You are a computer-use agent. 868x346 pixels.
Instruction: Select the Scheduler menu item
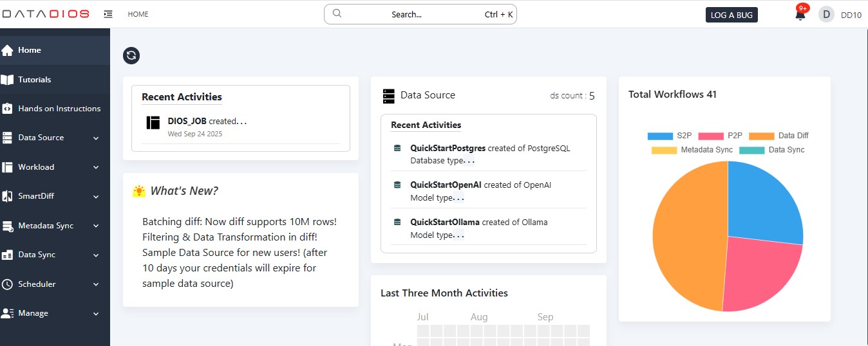point(55,284)
